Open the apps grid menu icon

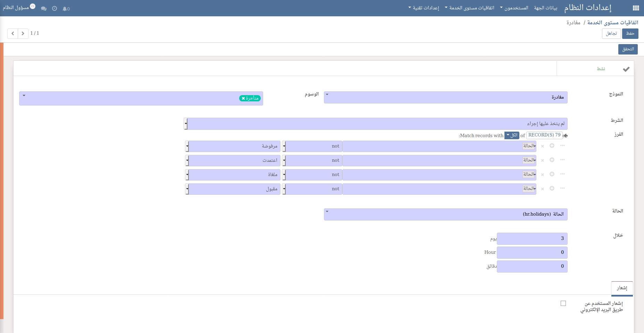point(636,8)
